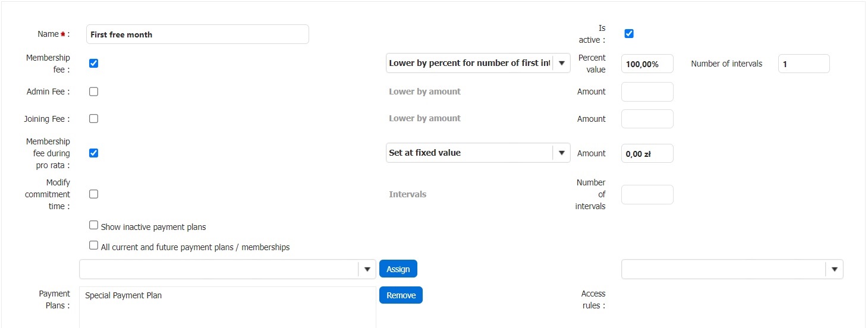Enable Modify commitment time checkbox
This screenshot has height=328, width=868.
(93, 194)
